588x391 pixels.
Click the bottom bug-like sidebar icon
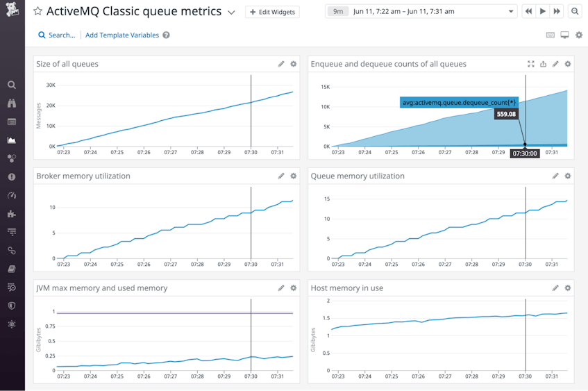(12, 324)
